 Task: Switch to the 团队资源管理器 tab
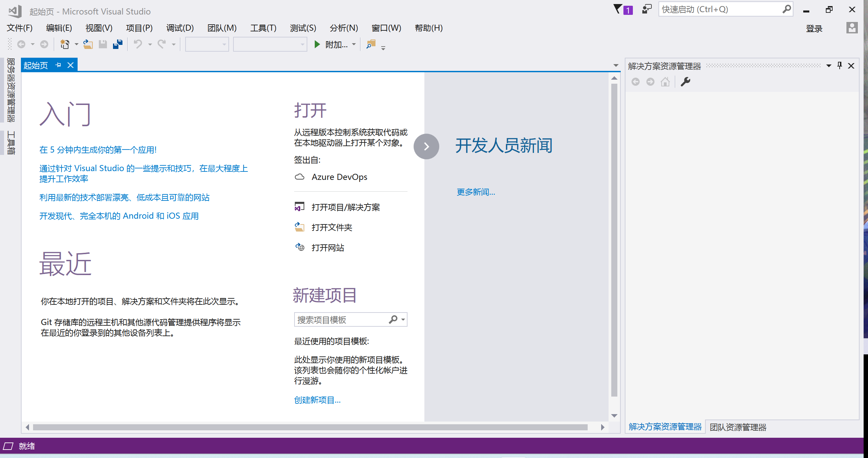[738, 427]
